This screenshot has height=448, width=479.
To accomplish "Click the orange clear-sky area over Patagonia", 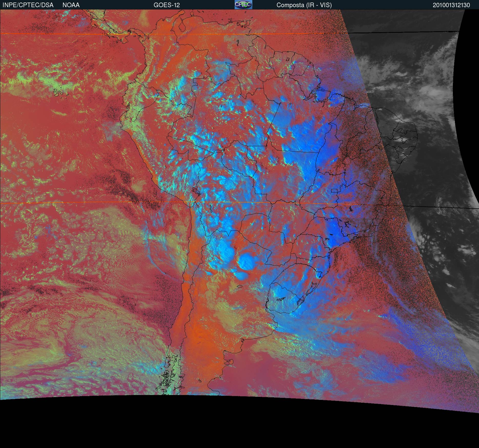I will click(197, 338).
